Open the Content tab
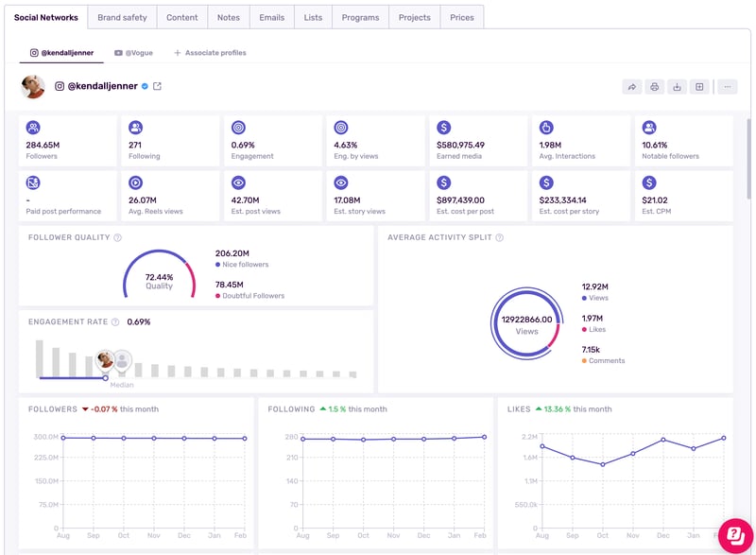 (x=181, y=17)
